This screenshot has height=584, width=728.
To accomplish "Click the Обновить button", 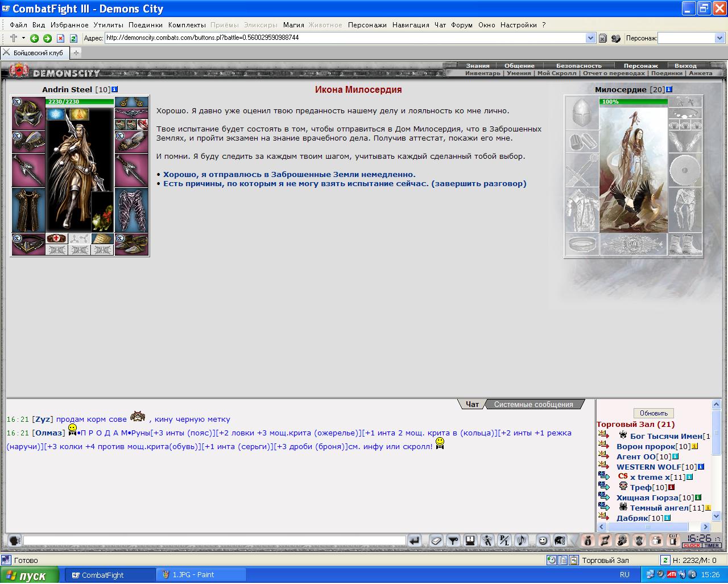I will (653, 413).
